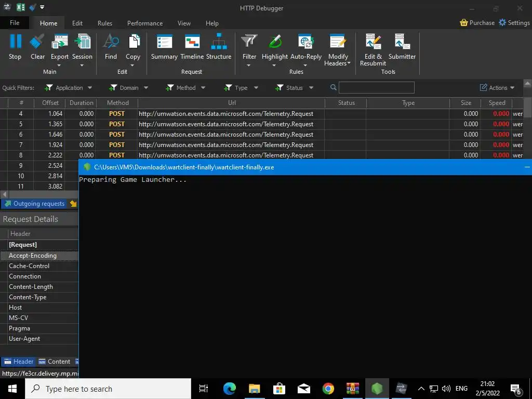Image resolution: width=532 pixels, height=399 pixels.
Task: Select the User-Agent header row
Action: coord(39,339)
